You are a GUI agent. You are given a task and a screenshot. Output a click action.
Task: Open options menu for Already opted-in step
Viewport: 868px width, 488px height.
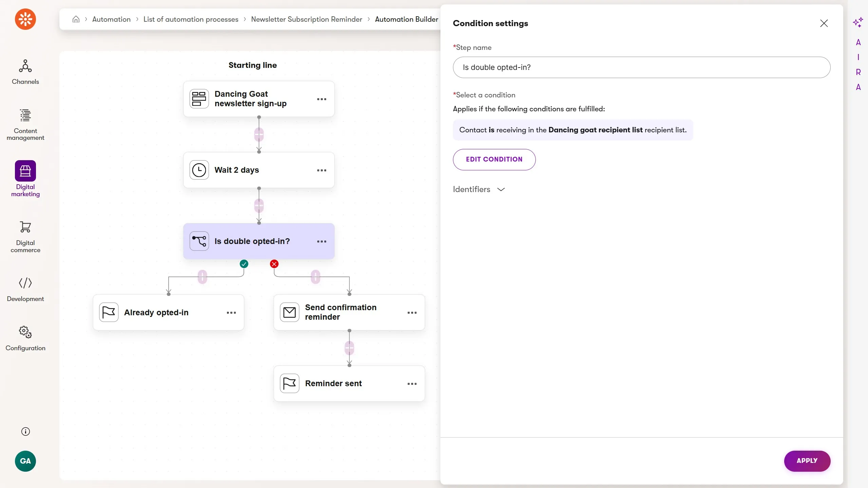[231, 313]
